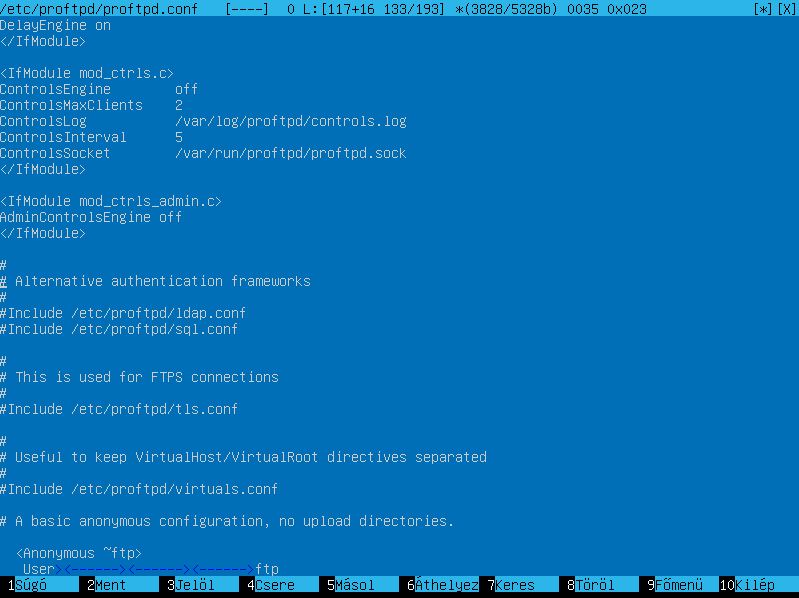Click the Áthelyez (move) function key
Screen dimensions: 799x598
click(x=442, y=585)
